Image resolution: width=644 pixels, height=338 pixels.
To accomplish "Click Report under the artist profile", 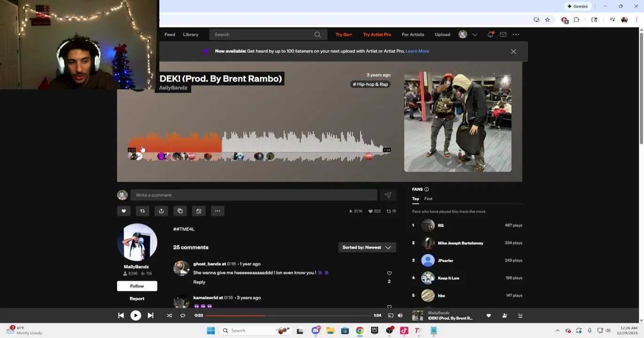I will (137, 299).
